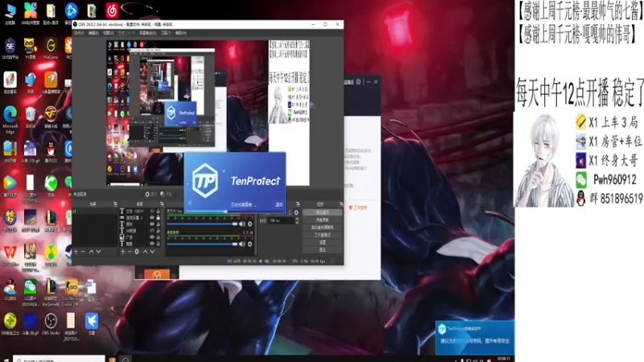Adjust the lower mixer volume slider
This screenshot has height=362, width=644.
point(202,245)
